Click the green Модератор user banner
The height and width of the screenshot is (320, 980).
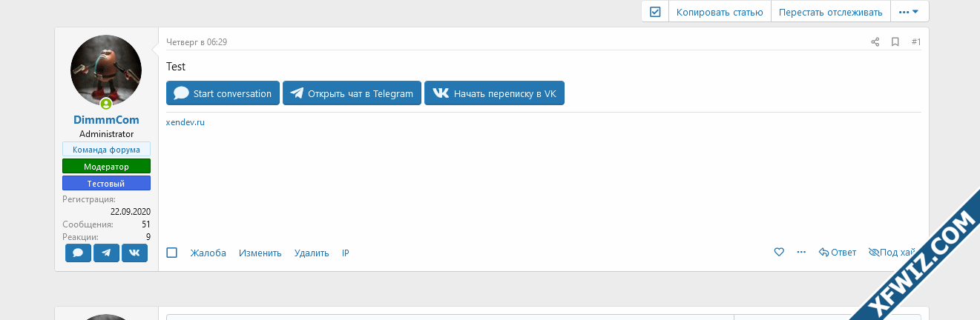[x=106, y=167]
